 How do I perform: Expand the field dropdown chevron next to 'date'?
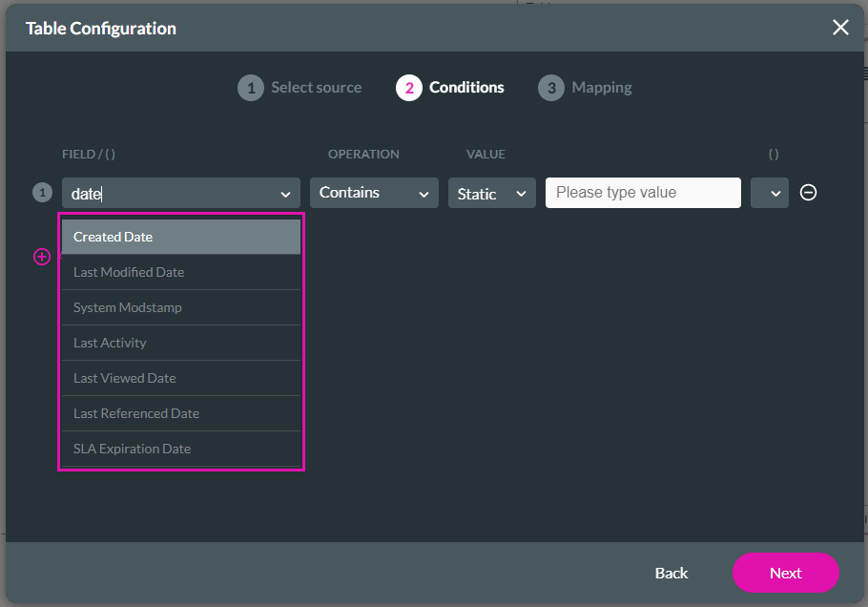[x=285, y=192]
